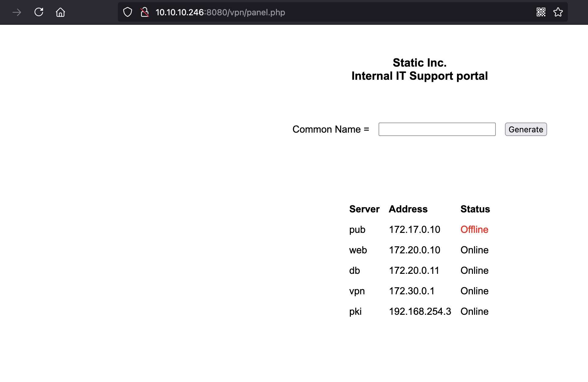Click the Internal IT Support portal heading
This screenshot has width=588, height=382.
coord(419,76)
